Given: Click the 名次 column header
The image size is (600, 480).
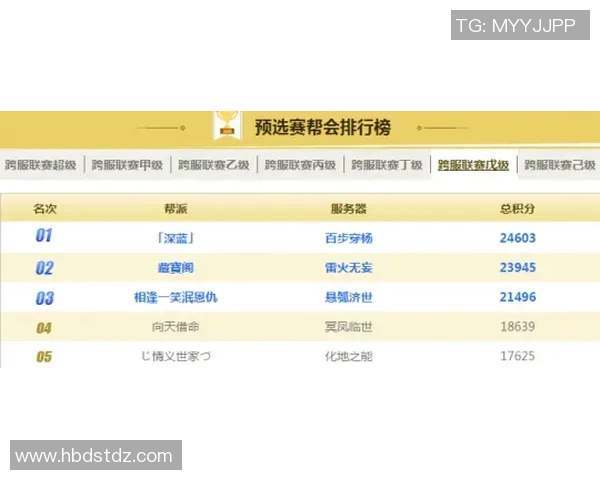Looking at the screenshot, I should tap(45, 209).
